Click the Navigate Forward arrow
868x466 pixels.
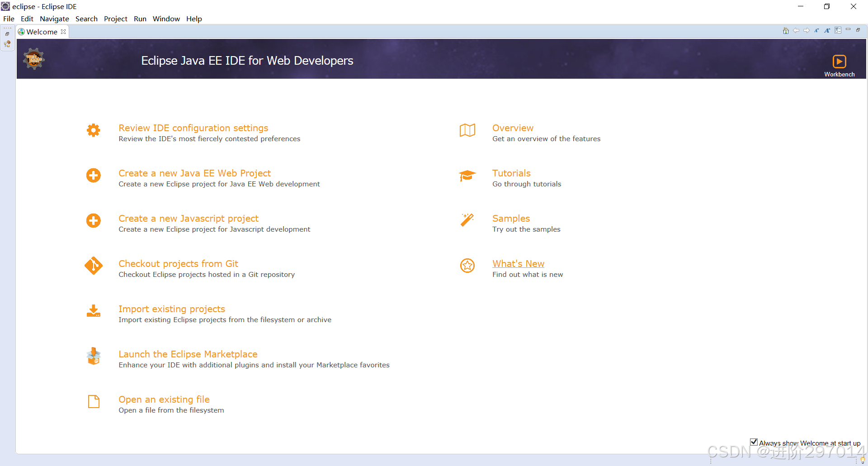coord(807,31)
